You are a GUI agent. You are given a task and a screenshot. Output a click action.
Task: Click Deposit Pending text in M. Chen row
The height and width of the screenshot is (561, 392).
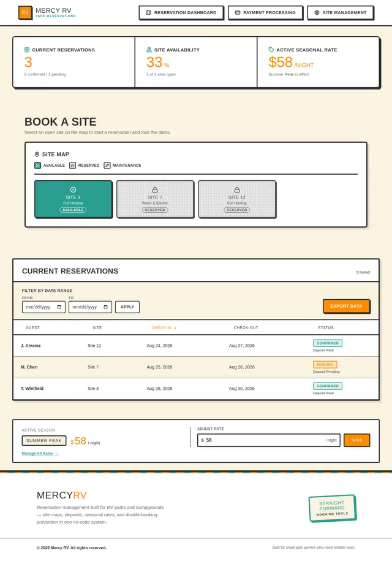point(326,372)
